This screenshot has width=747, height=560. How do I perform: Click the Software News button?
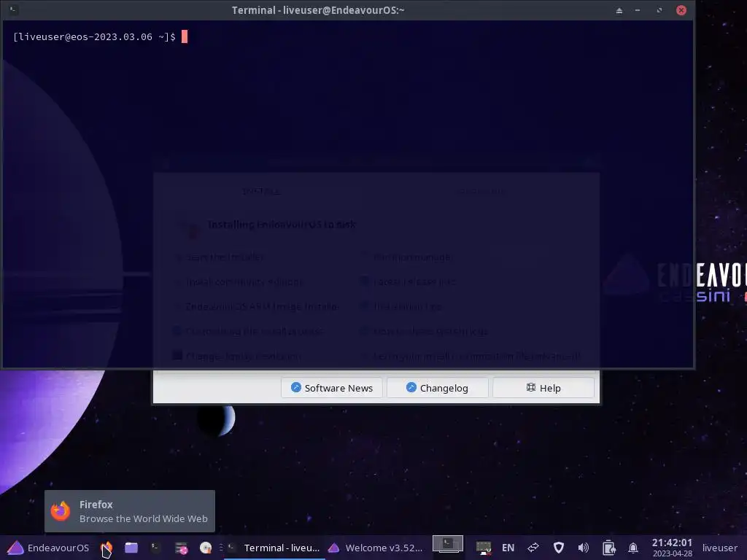pos(332,388)
